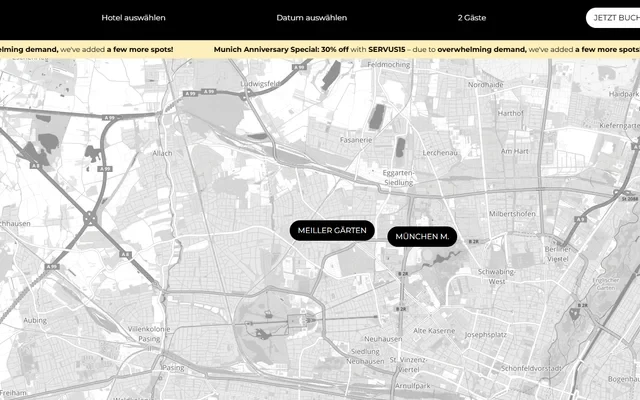Click the Feldmoching label on map
Viewport: 640px width, 400px height.
point(389,64)
